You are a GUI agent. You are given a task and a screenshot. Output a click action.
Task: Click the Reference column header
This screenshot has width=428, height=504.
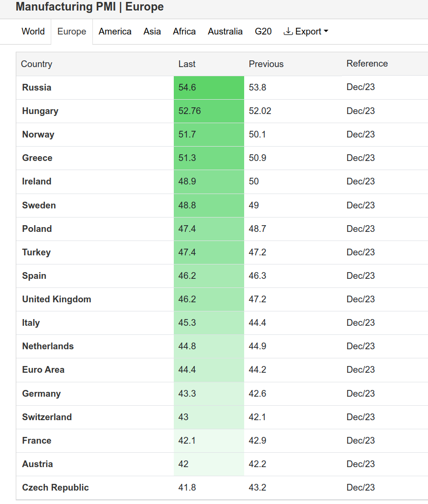coord(367,64)
